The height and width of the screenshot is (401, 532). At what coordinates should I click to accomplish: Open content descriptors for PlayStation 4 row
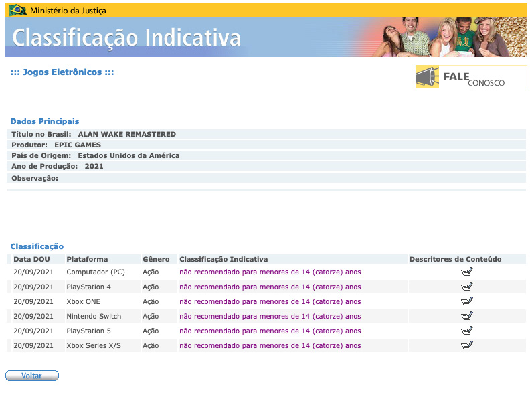(x=467, y=287)
